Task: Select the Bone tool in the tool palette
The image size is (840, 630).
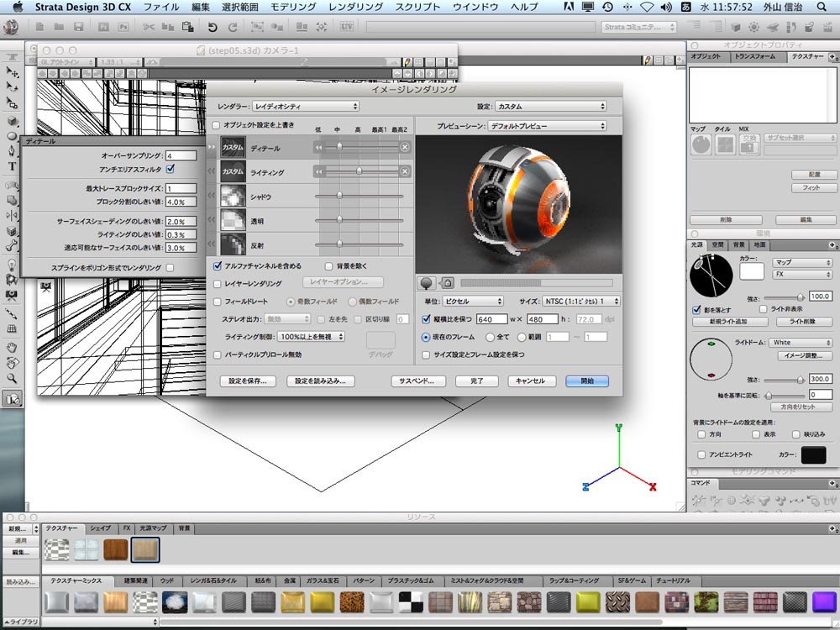Action: point(12,246)
